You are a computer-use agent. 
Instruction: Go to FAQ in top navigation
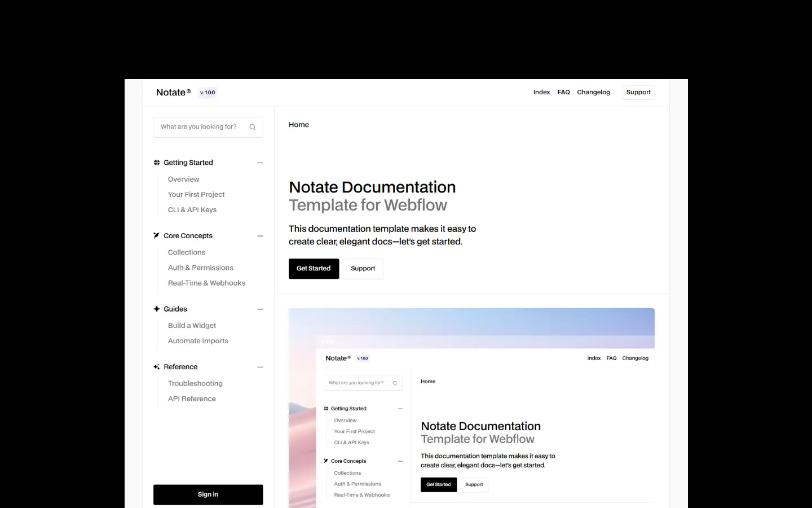click(x=563, y=93)
